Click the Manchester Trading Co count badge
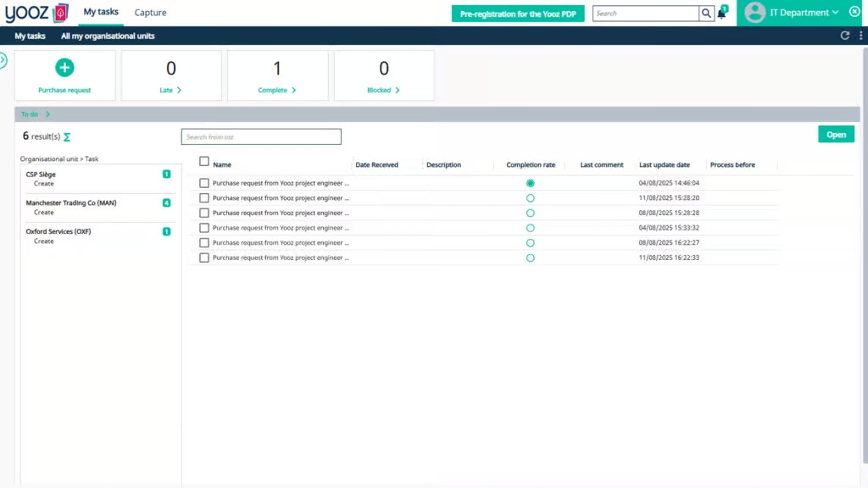This screenshot has height=488, width=868. click(x=166, y=203)
